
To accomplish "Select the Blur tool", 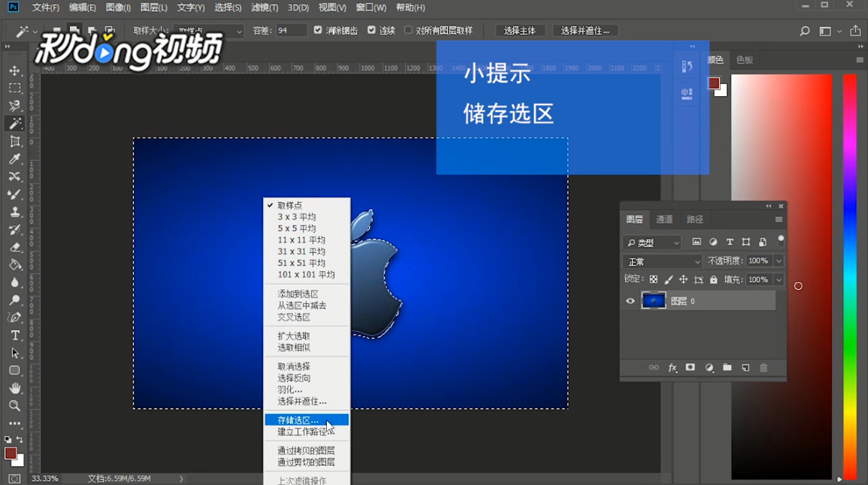I will pos(15,282).
